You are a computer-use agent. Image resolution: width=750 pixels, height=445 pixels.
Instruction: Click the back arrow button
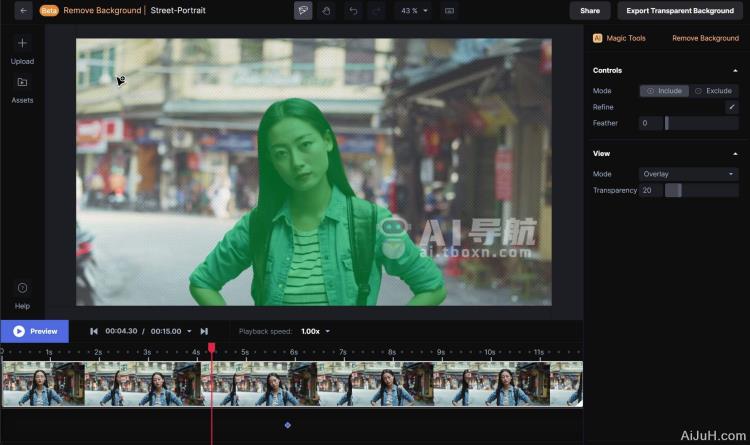pos(23,11)
